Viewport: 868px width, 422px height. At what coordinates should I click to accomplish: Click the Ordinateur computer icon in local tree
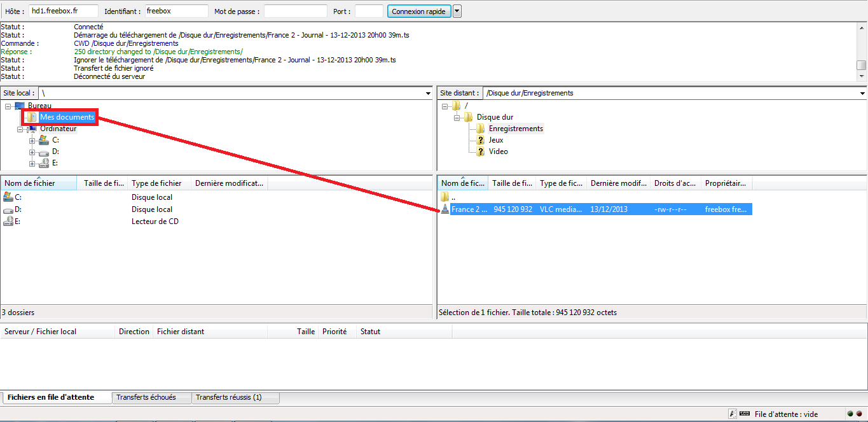[32, 129]
